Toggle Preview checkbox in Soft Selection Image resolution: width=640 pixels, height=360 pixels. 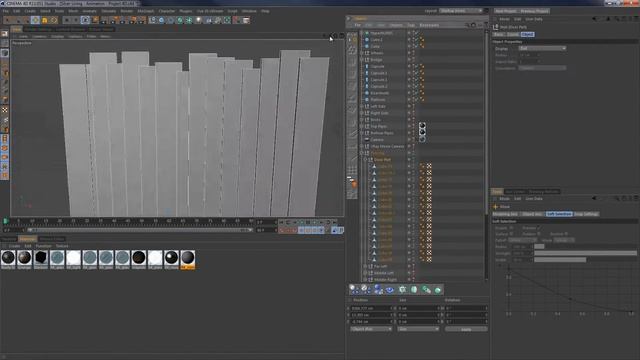540,228
